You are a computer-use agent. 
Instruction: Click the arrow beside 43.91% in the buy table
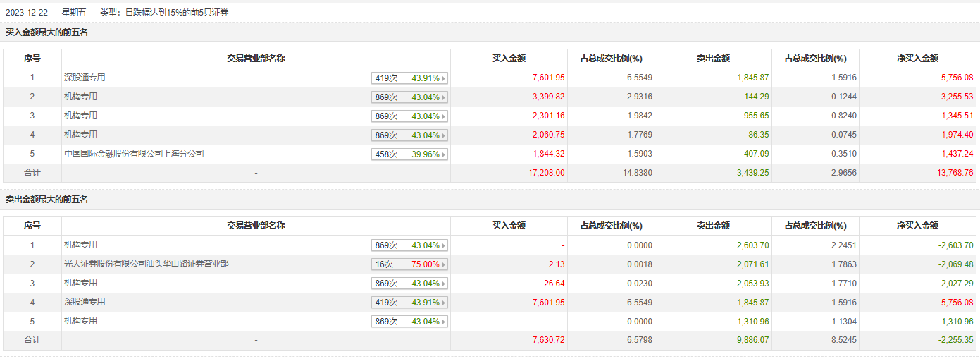tap(444, 78)
